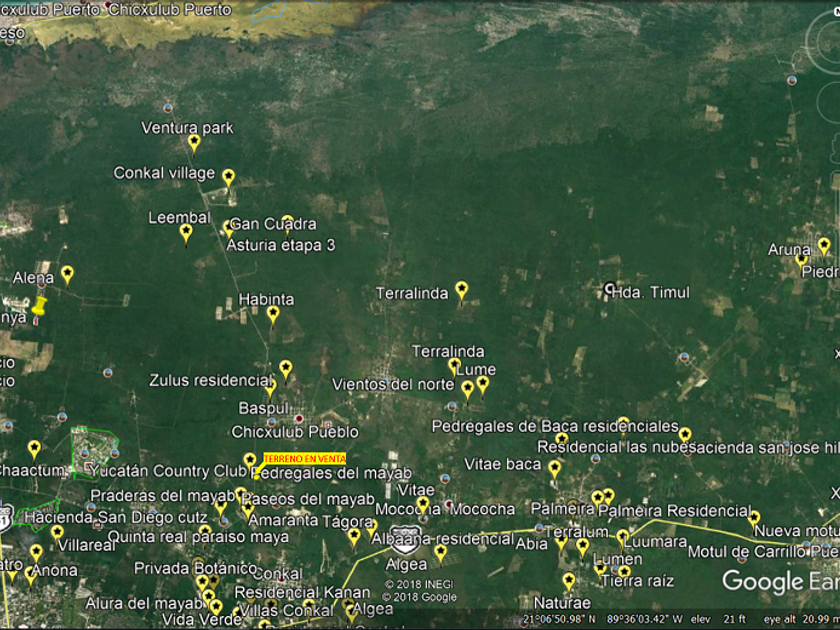Image resolution: width=840 pixels, height=630 pixels.
Task: Select the Vitae pin above Mococha
Action: (x=423, y=506)
